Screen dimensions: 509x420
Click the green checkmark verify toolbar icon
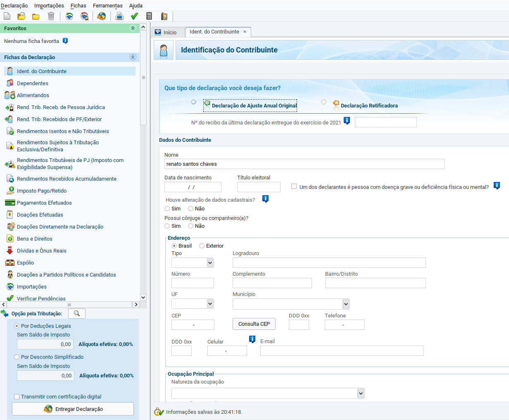click(x=134, y=16)
